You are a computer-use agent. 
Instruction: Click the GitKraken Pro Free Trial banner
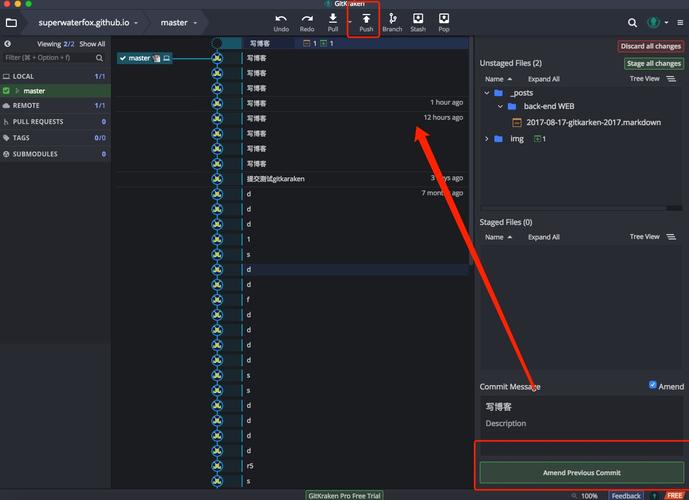[x=344, y=495]
